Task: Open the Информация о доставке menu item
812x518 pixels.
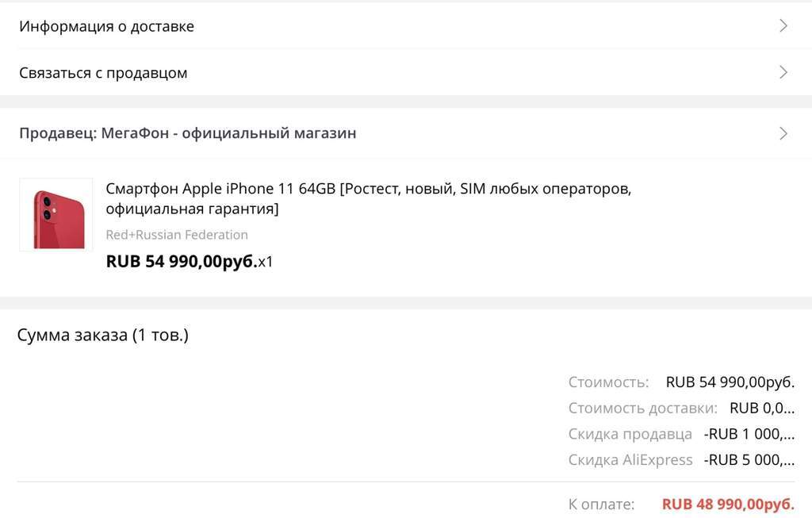Action: pos(107,26)
